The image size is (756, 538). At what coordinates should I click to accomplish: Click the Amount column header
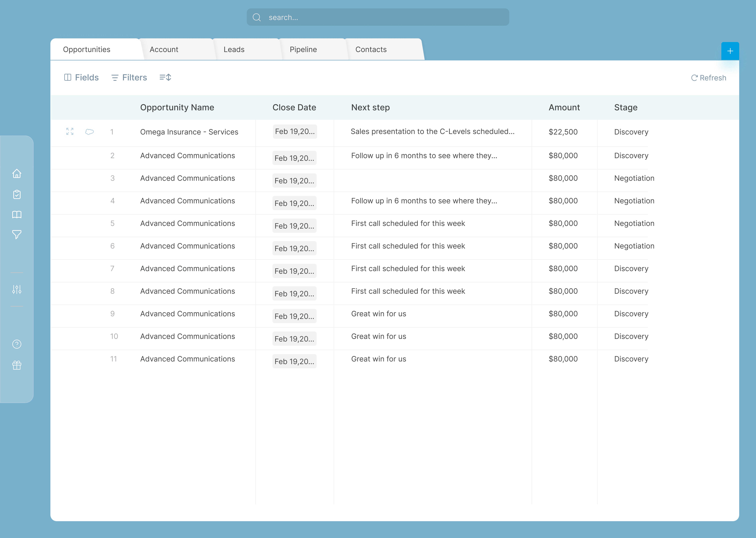point(564,107)
